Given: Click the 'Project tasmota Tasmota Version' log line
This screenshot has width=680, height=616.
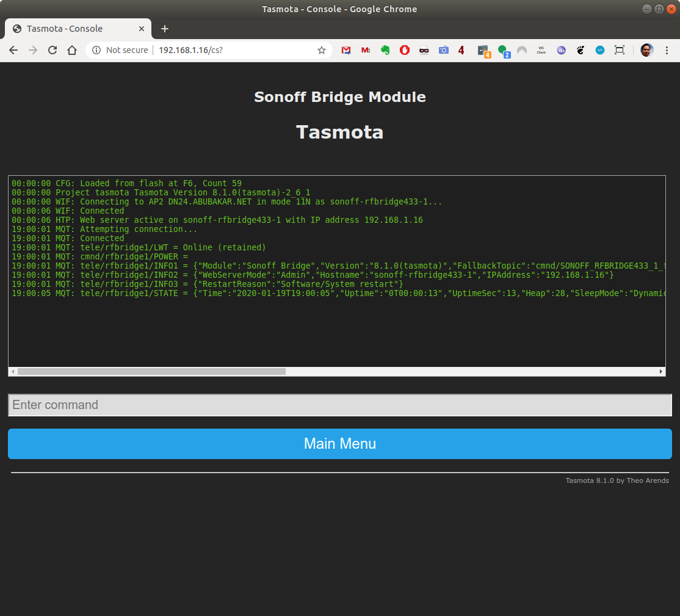Looking at the screenshot, I should click(161, 192).
